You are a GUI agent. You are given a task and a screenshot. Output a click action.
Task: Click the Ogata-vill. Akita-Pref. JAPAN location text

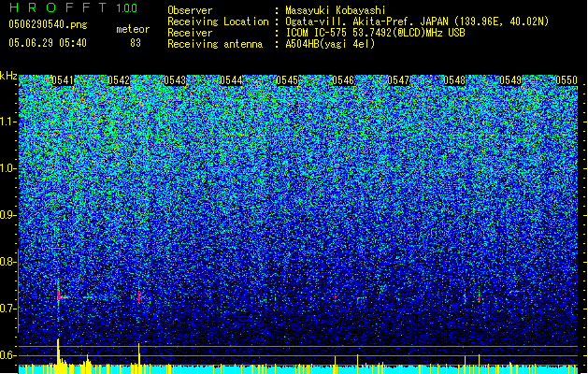point(417,22)
